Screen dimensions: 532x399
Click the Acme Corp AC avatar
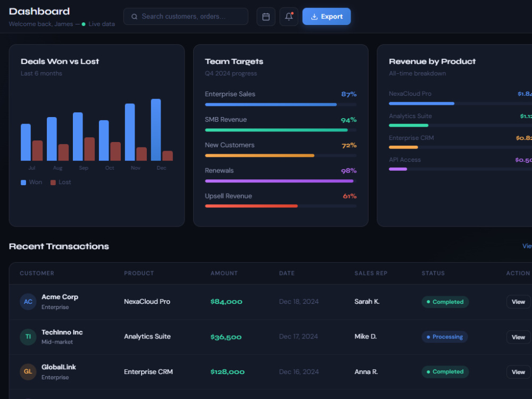pyautogui.click(x=28, y=302)
